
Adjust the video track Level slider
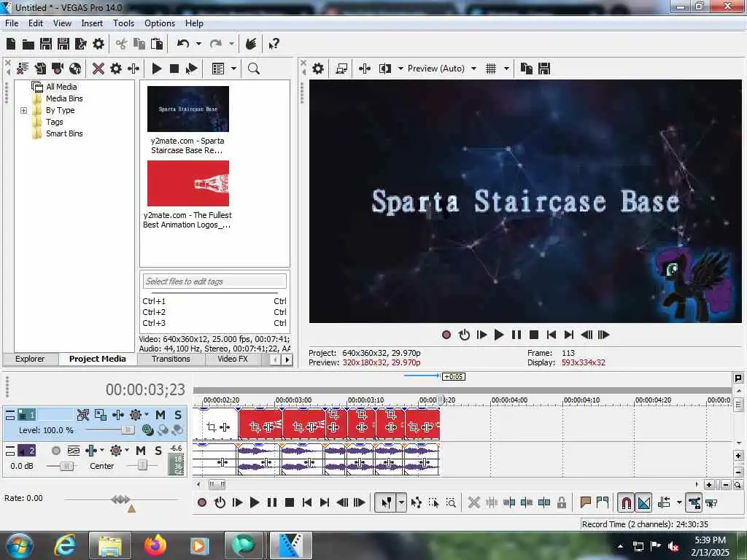tap(128, 430)
